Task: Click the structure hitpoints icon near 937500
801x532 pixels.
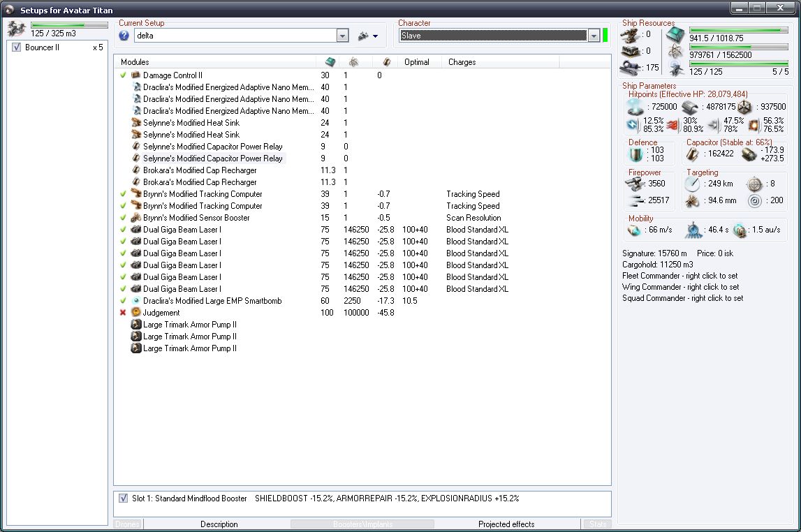Action: [x=745, y=108]
